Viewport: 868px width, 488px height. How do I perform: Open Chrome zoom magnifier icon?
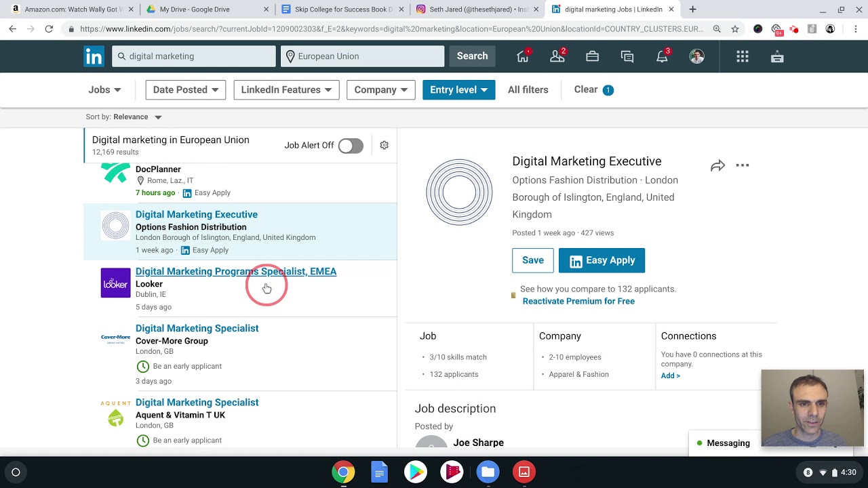[717, 29]
